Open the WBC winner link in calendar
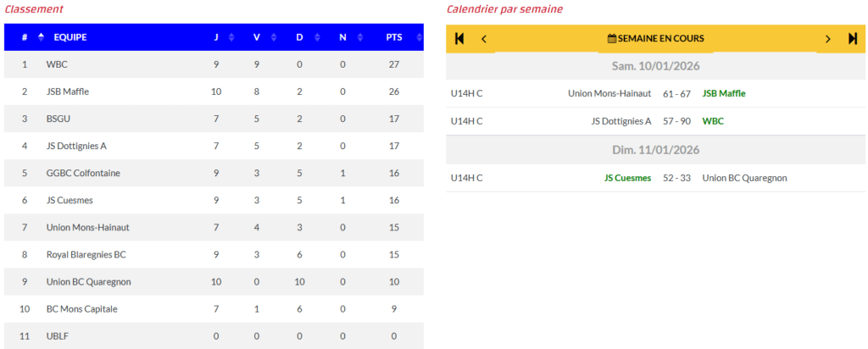Screen dimensions: 868x349 coord(713,121)
